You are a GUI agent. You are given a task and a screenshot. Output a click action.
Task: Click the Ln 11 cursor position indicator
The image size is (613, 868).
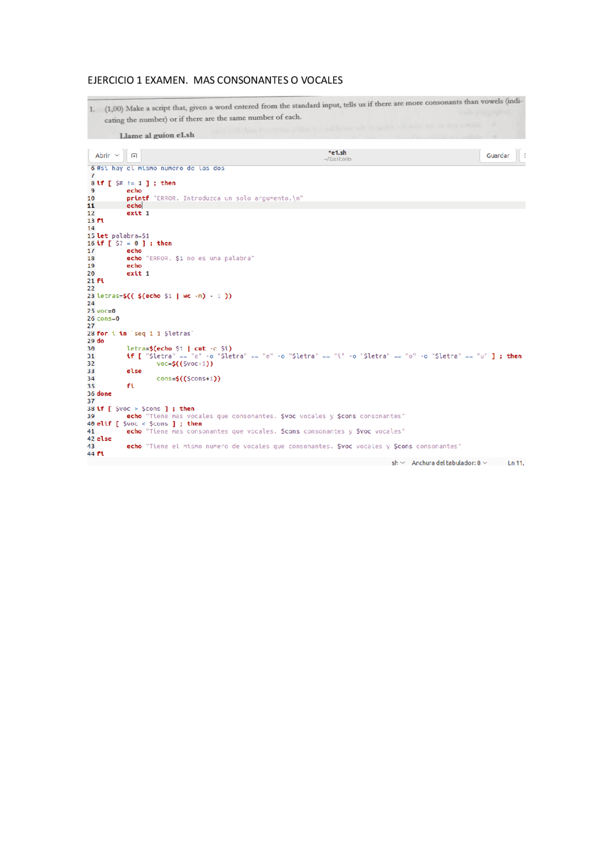515,463
